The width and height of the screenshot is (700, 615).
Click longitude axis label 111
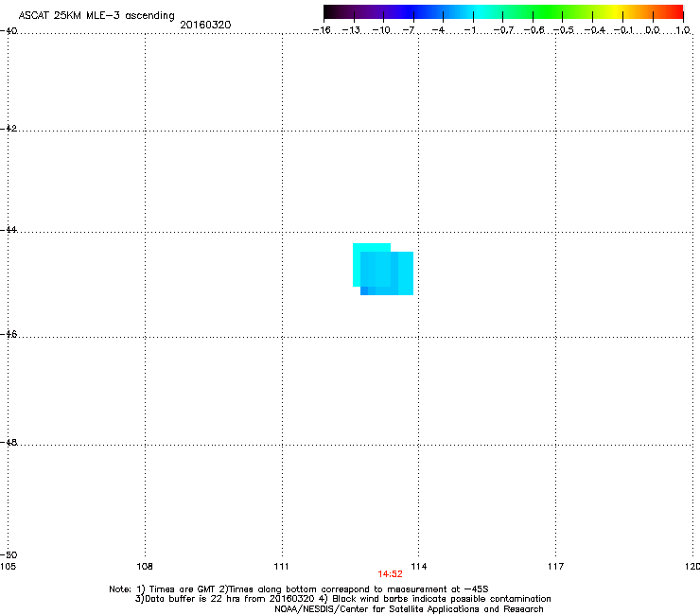[x=281, y=567]
